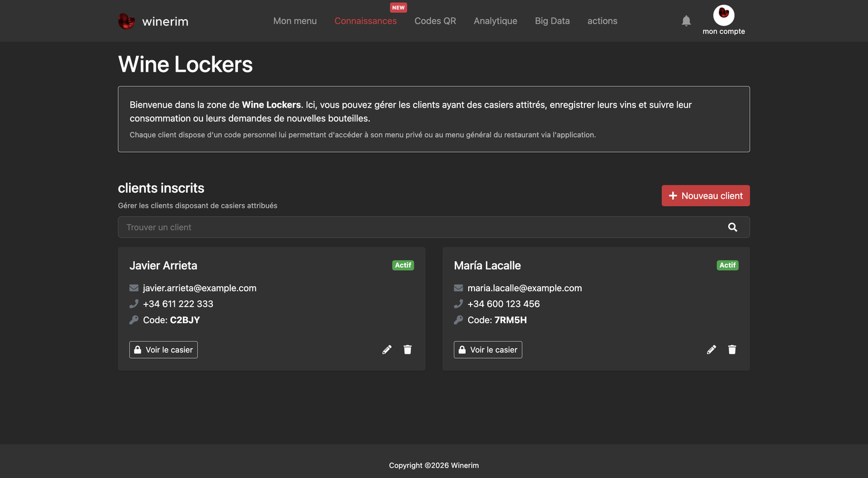868x478 pixels.
Task: Go to Connaissances section
Action: click(366, 21)
